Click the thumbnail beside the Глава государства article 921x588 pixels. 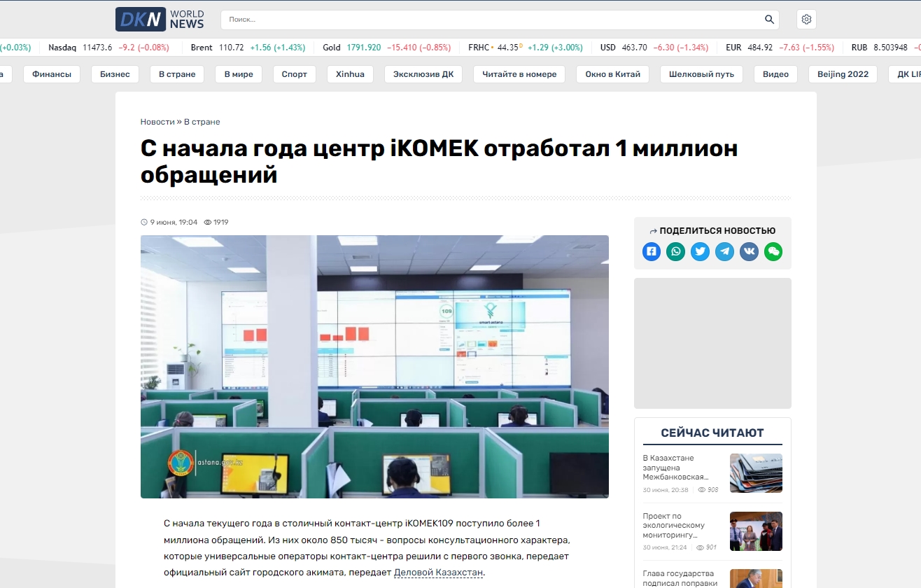(x=756, y=579)
